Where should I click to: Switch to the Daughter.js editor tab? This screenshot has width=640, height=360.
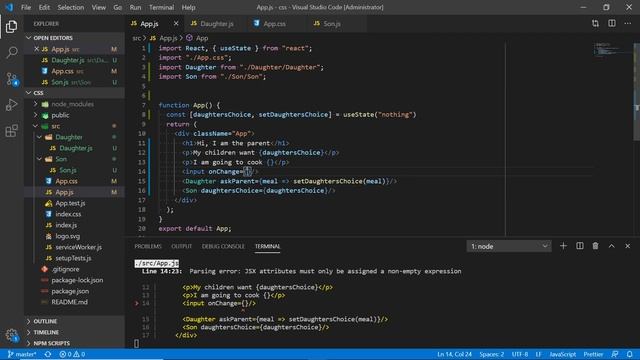(215, 24)
